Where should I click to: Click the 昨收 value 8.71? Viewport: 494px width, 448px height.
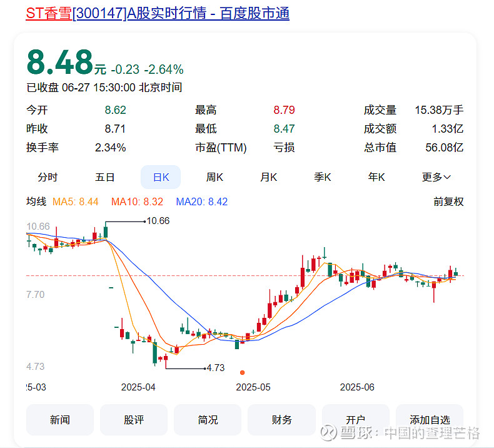click(115, 129)
